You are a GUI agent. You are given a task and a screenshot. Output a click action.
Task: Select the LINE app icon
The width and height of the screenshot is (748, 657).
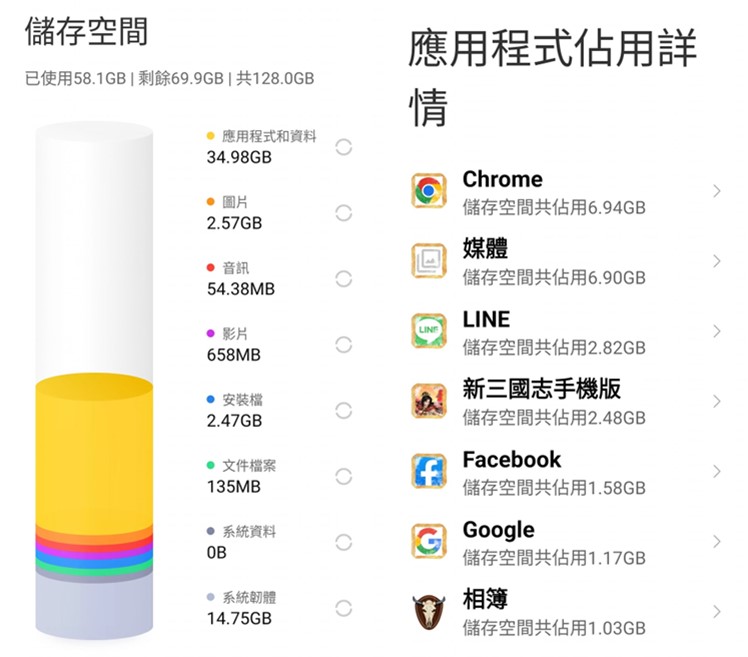[429, 331]
